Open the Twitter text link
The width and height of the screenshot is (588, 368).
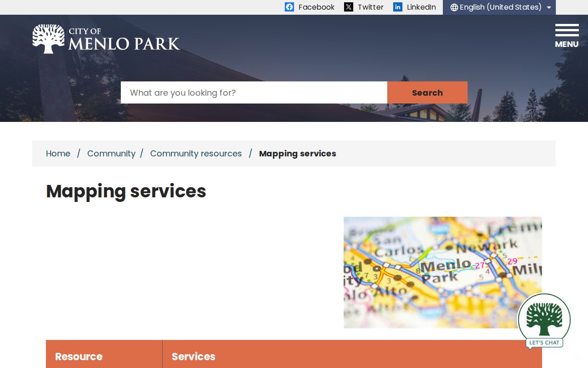point(371,7)
